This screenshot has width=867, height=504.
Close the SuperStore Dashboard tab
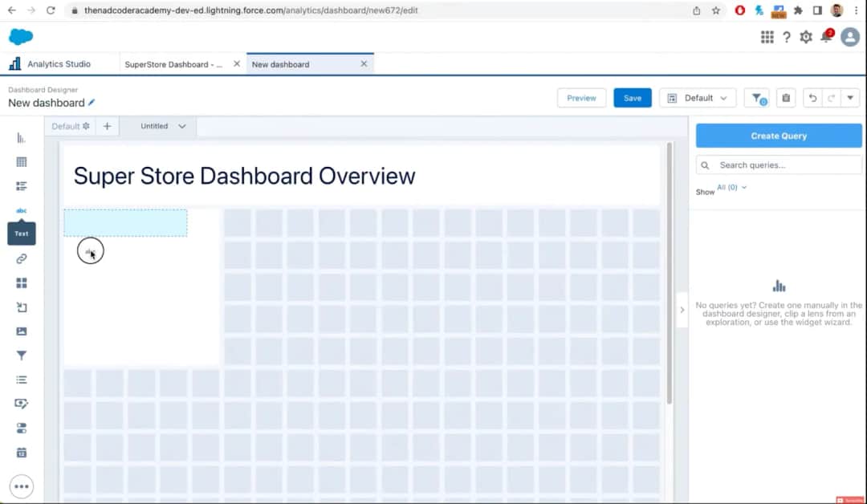[237, 64]
